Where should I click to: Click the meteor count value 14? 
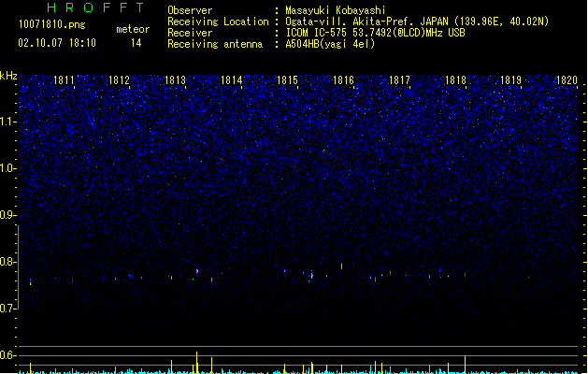coord(136,43)
